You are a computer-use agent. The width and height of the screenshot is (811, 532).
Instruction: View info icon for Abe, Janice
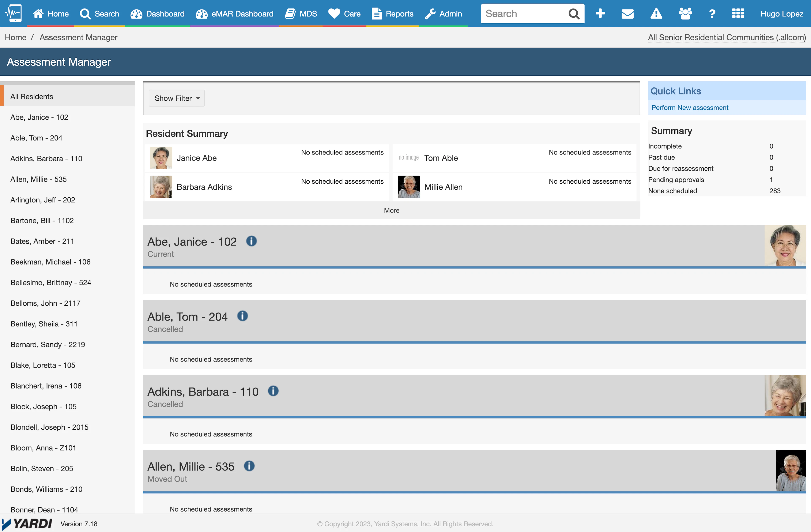click(252, 241)
